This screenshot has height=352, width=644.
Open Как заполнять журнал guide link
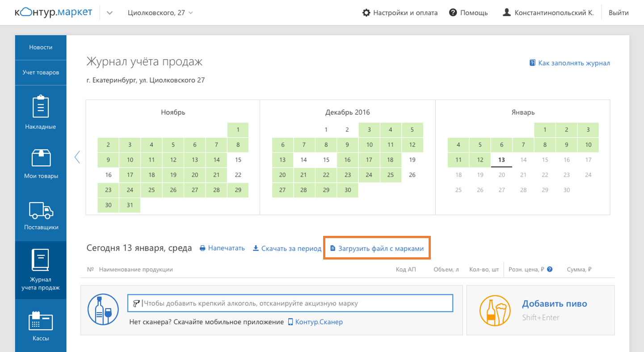pos(569,63)
